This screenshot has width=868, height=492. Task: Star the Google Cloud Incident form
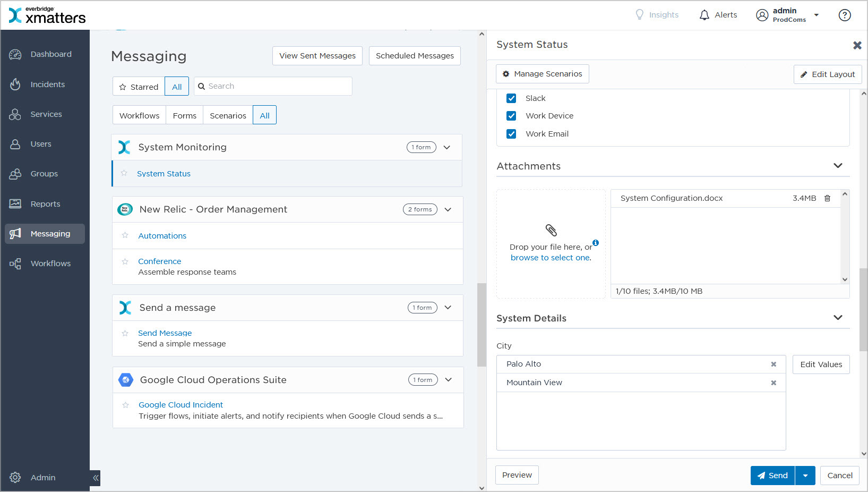tap(125, 405)
